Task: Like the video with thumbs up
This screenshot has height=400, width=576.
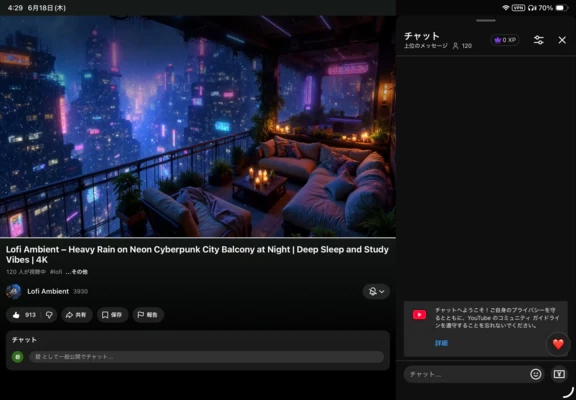Action: (x=24, y=315)
